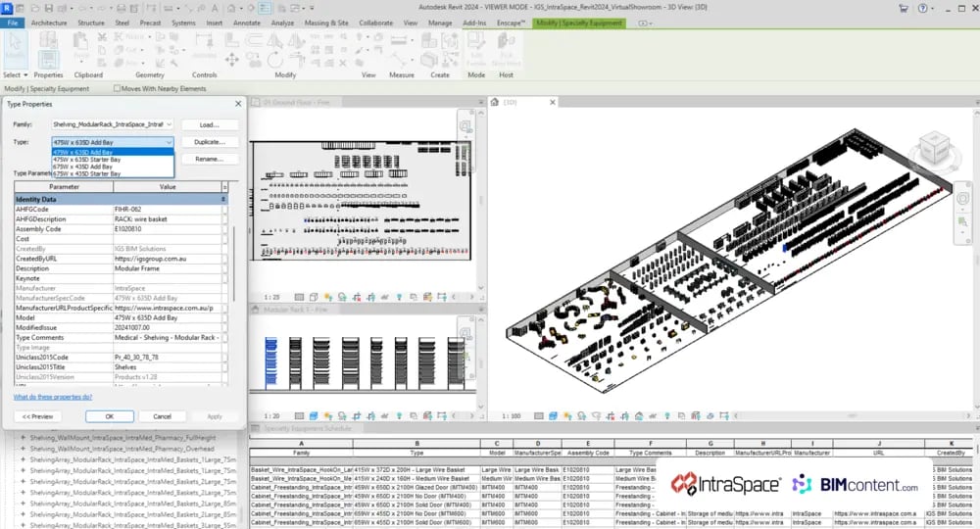Click the reveal hidden elements bulb in 3D view bar
Viewport: 980px width, 529px height.
[x=666, y=415]
